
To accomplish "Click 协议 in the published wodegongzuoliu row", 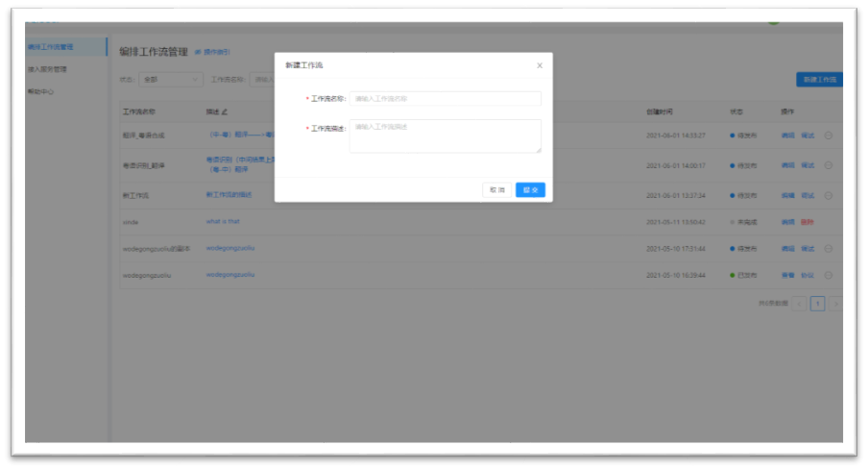I will point(808,275).
